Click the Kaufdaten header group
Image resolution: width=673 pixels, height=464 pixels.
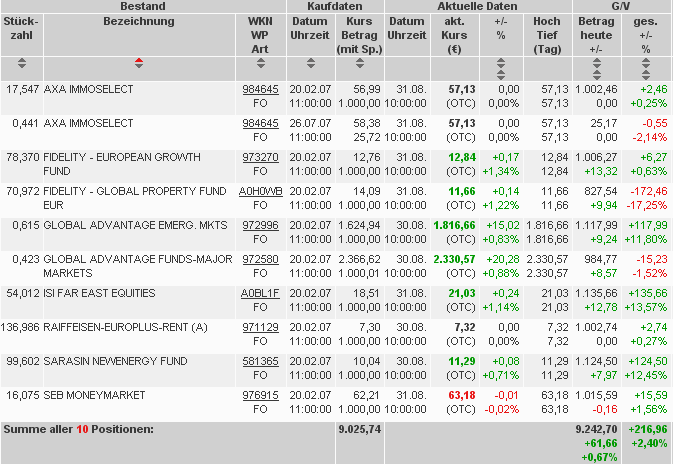pos(335,6)
